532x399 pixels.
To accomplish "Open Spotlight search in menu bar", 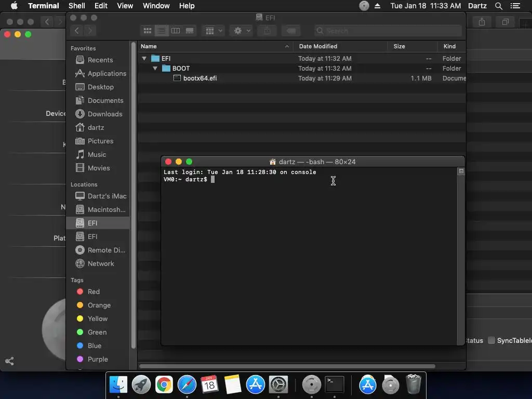I will [498, 6].
